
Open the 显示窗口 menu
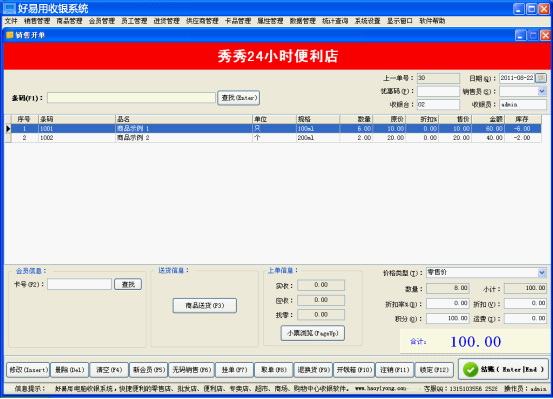coord(400,21)
